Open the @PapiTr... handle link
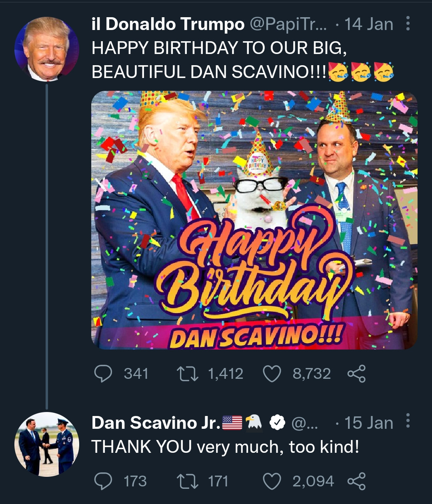Viewport: 432px width, 504px height. (288, 24)
